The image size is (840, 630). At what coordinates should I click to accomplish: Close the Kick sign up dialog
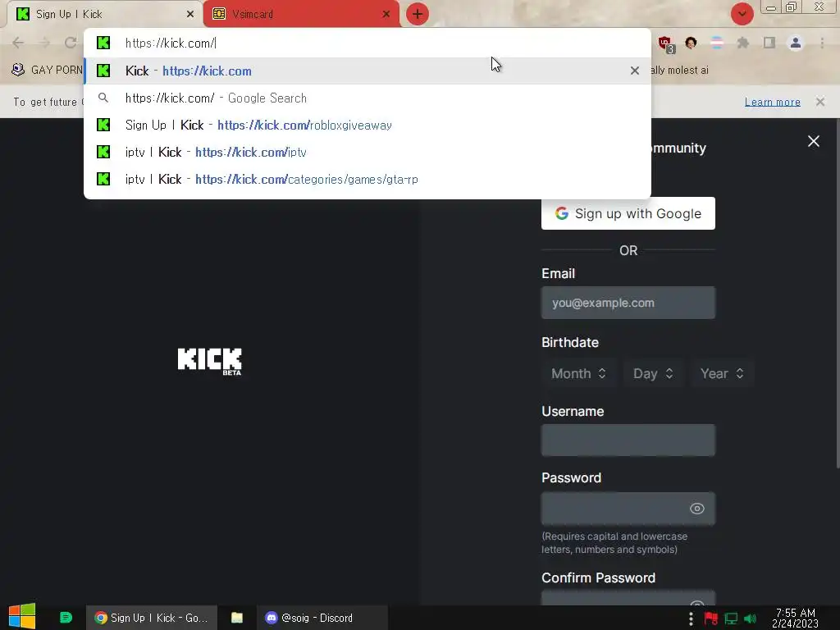pyautogui.click(x=813, y=141)
